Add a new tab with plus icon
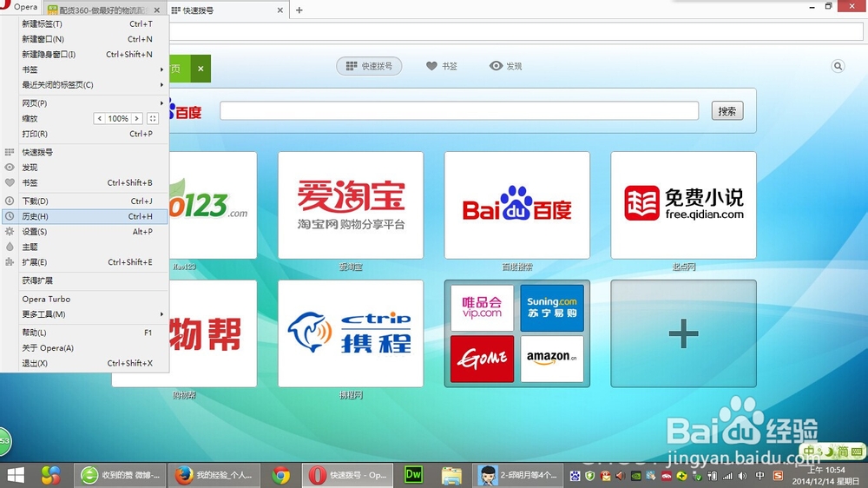Screen dimensions: 868x488 tap(299, 10)
